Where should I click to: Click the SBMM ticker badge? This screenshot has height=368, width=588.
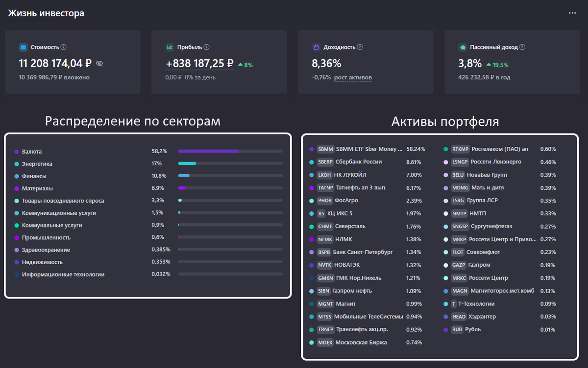tap(325, 149)
